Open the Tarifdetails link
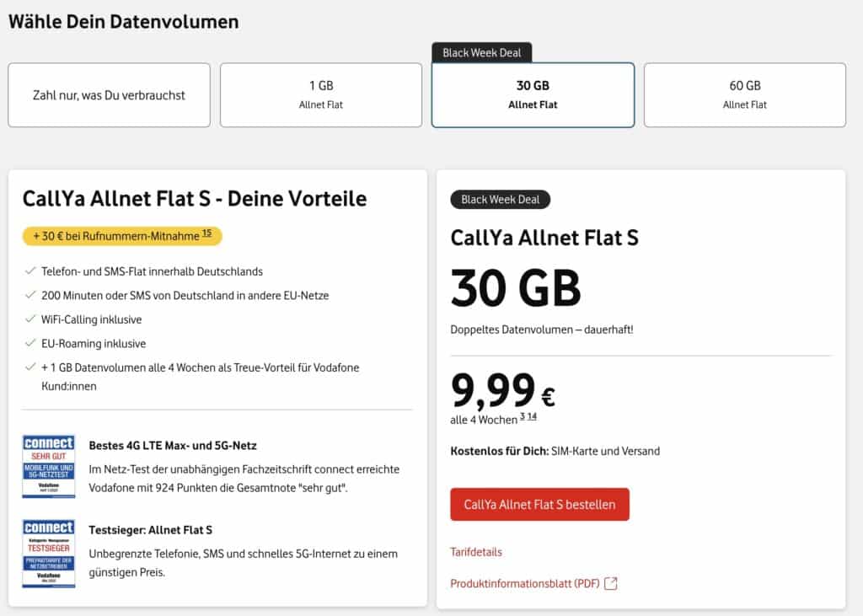The height and width of the screenshot is (616, 863). [x=476, y=552]
